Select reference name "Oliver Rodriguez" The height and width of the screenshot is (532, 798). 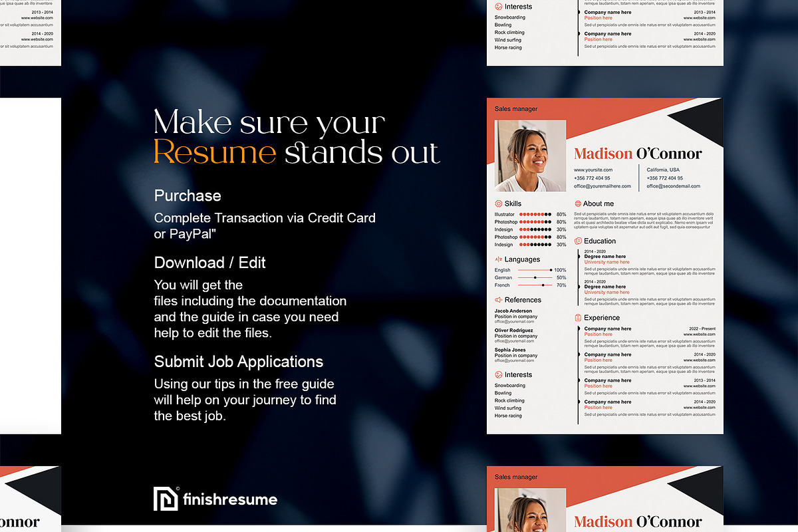(514, 331)
